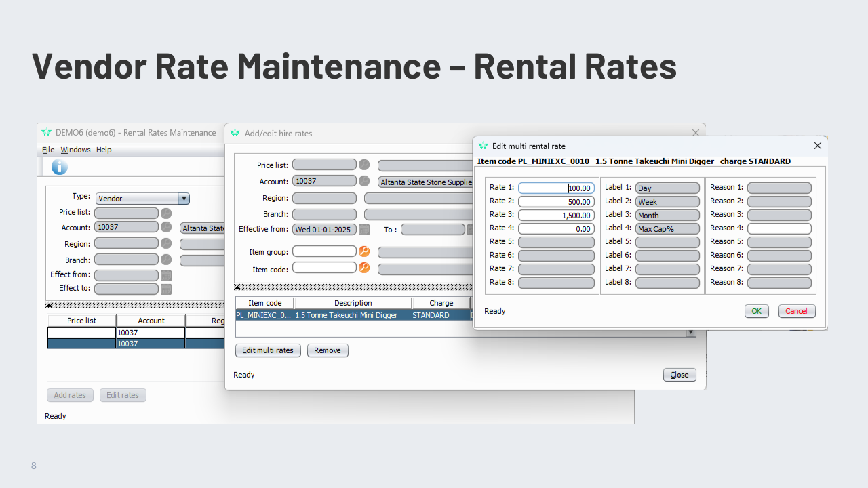Click the Label 6 field
Viewport: 868px width, 488px height.
pos(667,256)
